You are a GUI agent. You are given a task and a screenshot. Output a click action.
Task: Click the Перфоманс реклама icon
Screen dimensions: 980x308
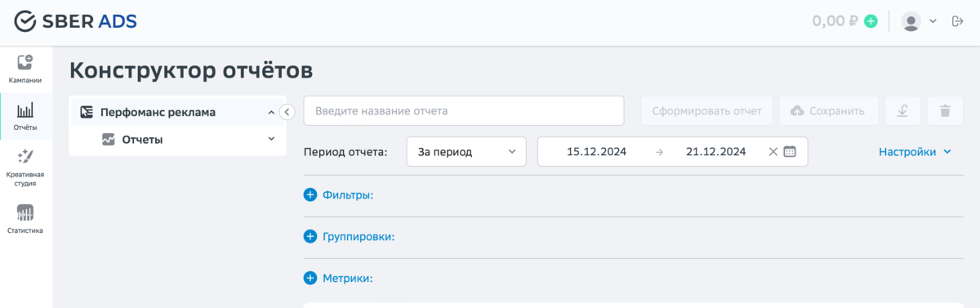86,113
